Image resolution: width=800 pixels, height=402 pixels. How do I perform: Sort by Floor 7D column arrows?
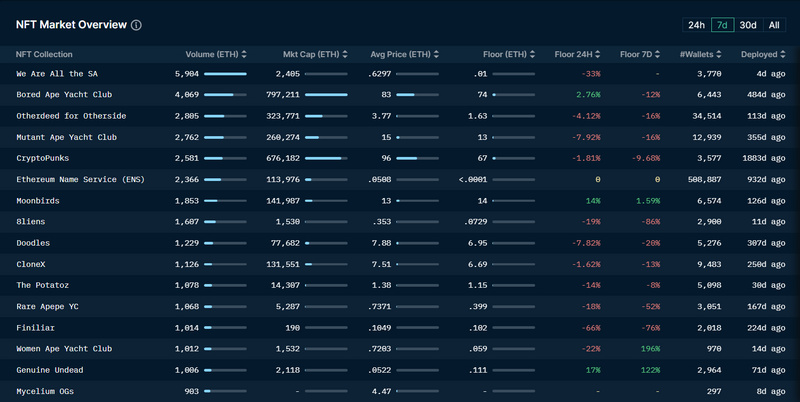pos(657,54)
